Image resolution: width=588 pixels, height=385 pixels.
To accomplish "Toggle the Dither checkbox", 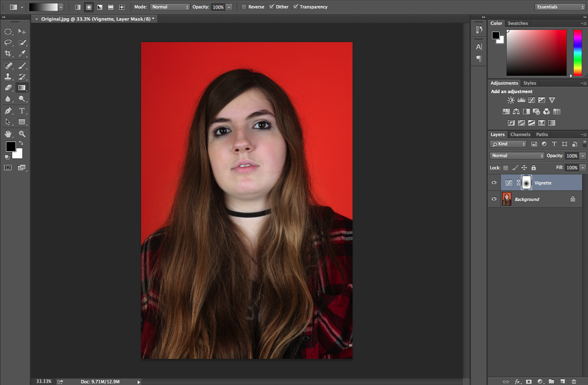I will (272, 7).
